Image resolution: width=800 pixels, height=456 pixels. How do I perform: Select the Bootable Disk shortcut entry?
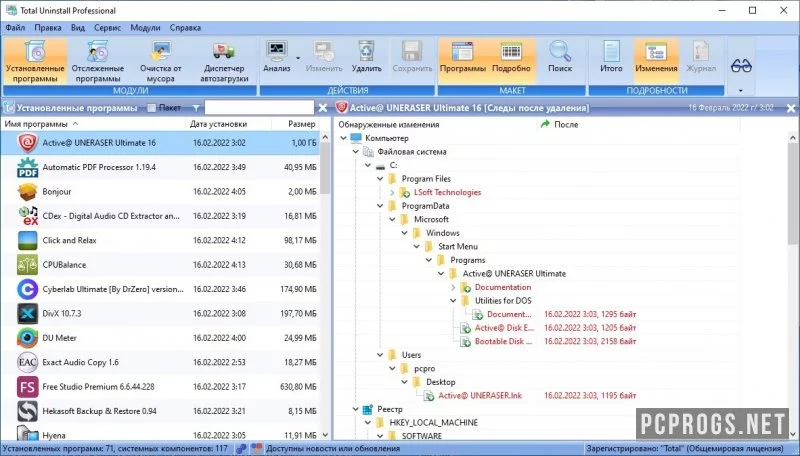click(x=503, y=341)
